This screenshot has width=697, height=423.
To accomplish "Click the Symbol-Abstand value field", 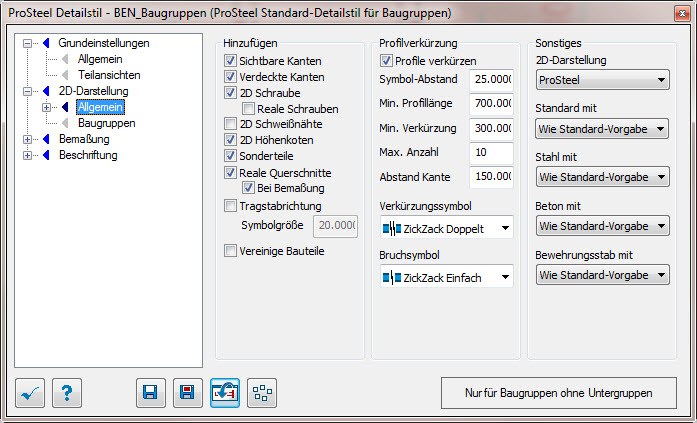I will pyautogui.click(x=492, y=80).
